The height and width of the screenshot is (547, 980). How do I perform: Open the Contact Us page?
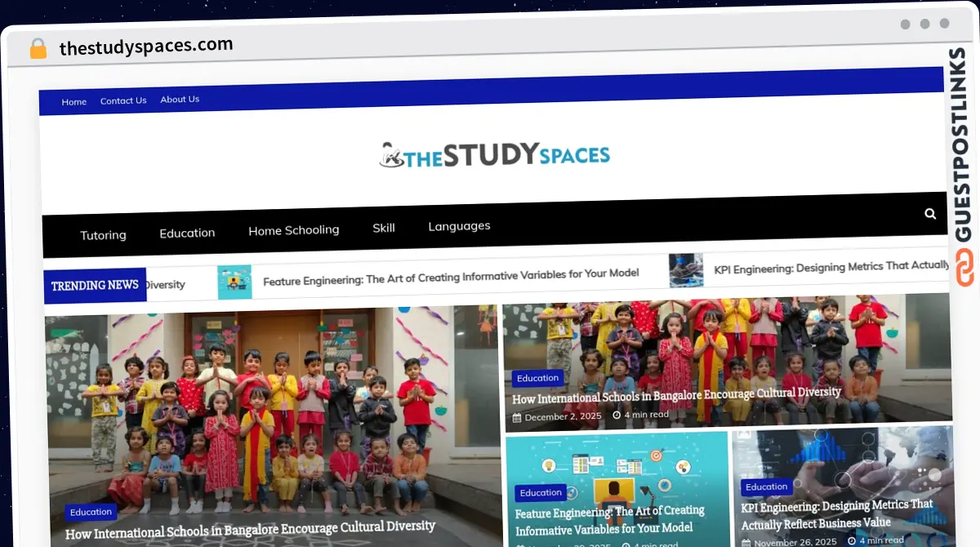[123, 100]
